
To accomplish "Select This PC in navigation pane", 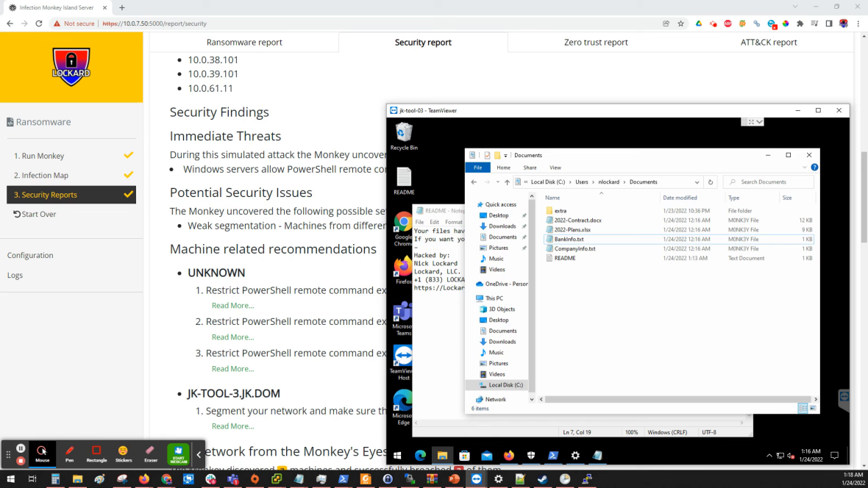I will pyautogui.click(x=494, y=298).
